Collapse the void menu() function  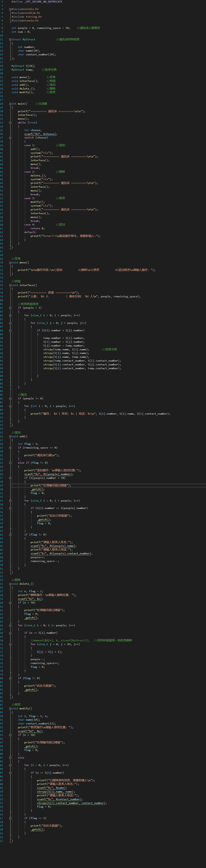point(10,262)
